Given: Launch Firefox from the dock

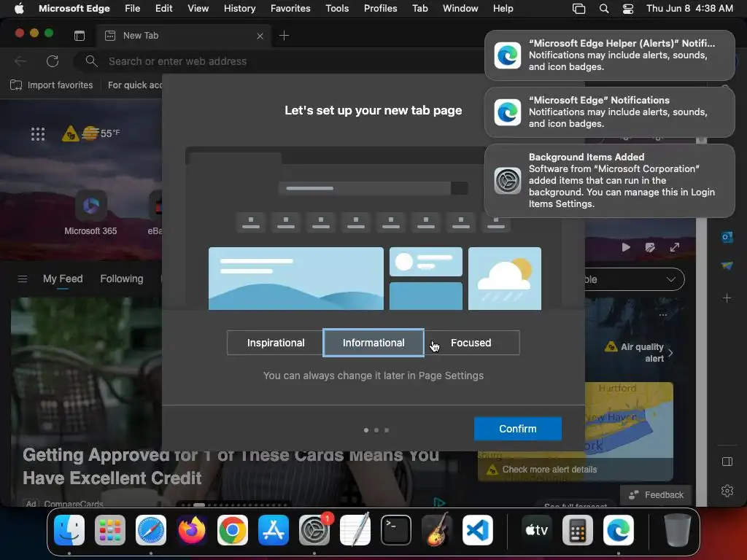Looking at the screenshot, I should (192, 530).
